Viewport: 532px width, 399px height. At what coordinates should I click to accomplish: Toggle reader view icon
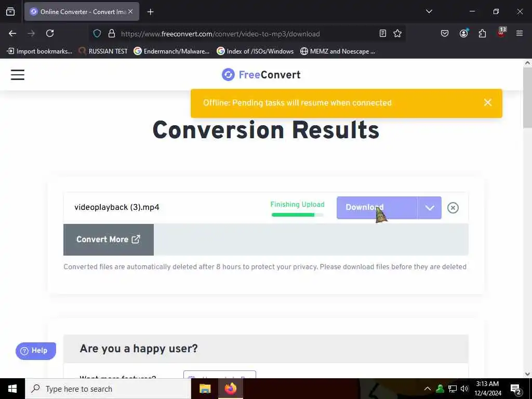[x=383, y=33]
